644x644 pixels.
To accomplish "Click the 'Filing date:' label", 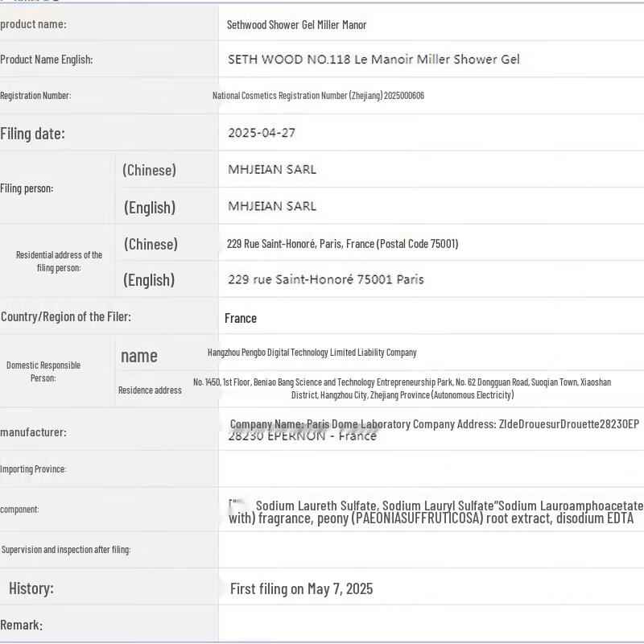I will tap(32, 134).
